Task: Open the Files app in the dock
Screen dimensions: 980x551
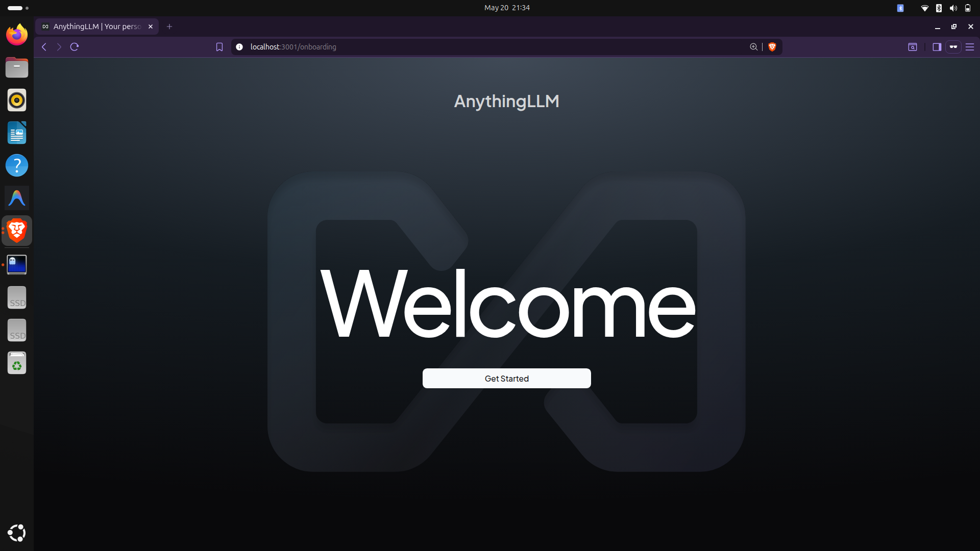Action: [17, 67]
